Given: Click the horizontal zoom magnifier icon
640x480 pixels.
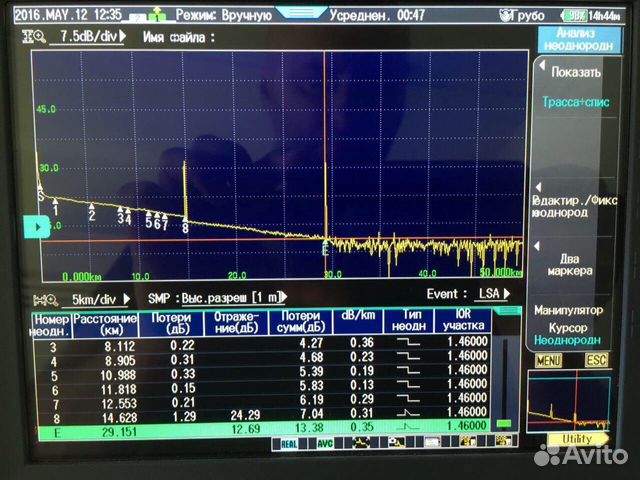Looking at the screenshot, I should tap(44, 298).
